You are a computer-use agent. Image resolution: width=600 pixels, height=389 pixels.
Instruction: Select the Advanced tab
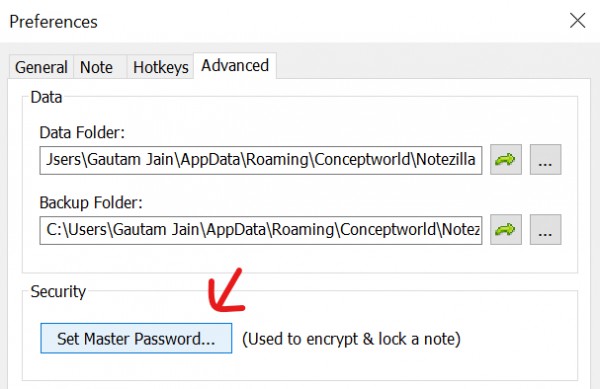click(x=235, y=66)
